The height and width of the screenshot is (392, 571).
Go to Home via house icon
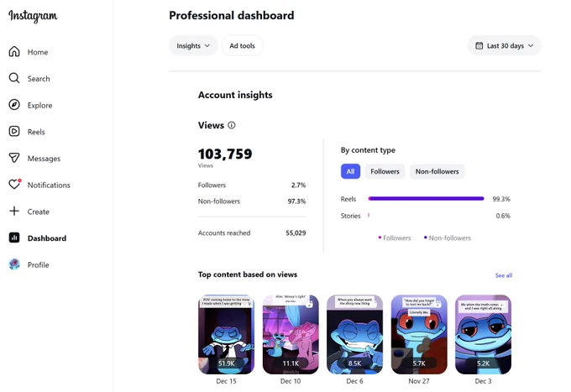coord(14,52)
